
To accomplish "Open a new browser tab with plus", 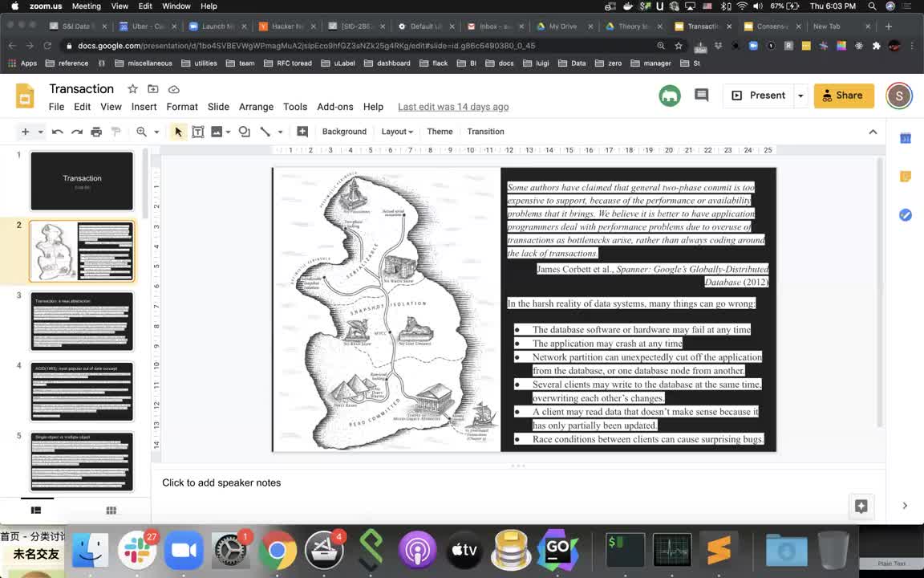I will pyautogui.click(x=888, y=26).
